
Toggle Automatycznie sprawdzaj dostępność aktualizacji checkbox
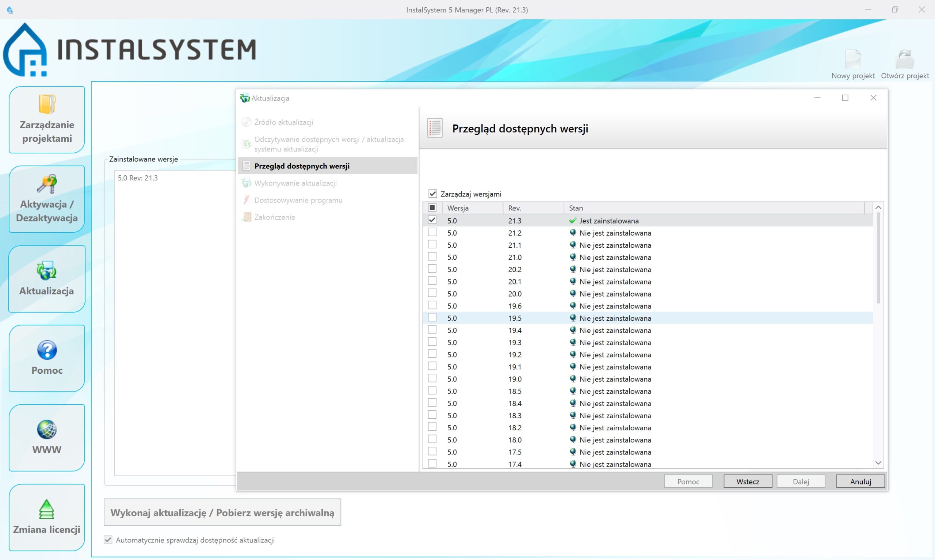coord(108,540)
